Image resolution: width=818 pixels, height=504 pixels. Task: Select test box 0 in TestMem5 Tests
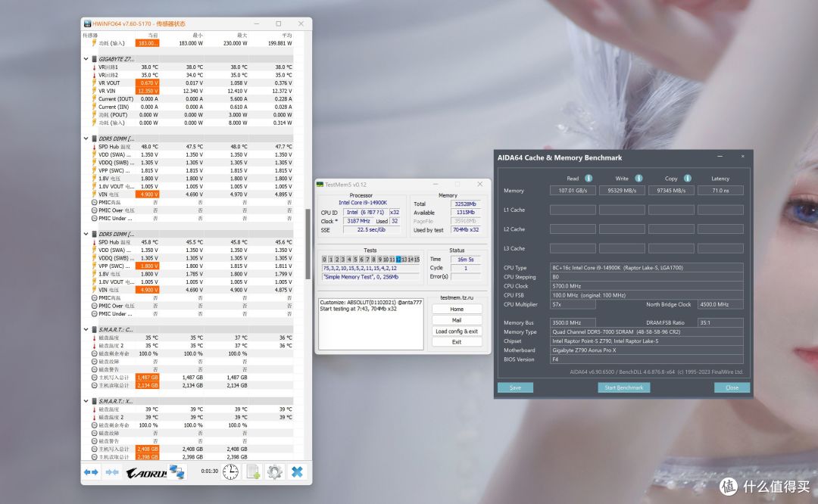(324, 259)
